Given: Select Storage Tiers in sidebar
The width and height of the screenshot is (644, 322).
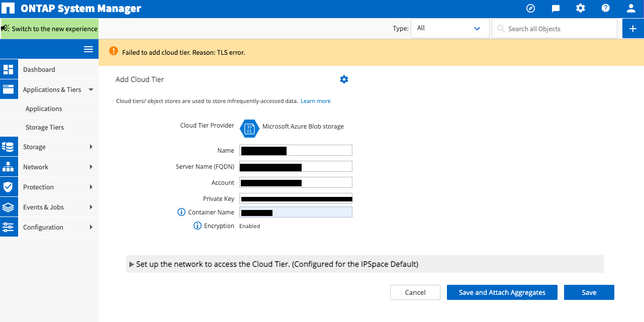Looking at the screenshot, I should (x=45, y=128).
